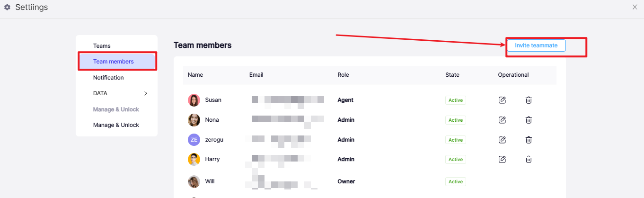Delete zerogu with the trash icon
Image resolution: width=644 pixels, height=198 pixels.
coord(529,140)
